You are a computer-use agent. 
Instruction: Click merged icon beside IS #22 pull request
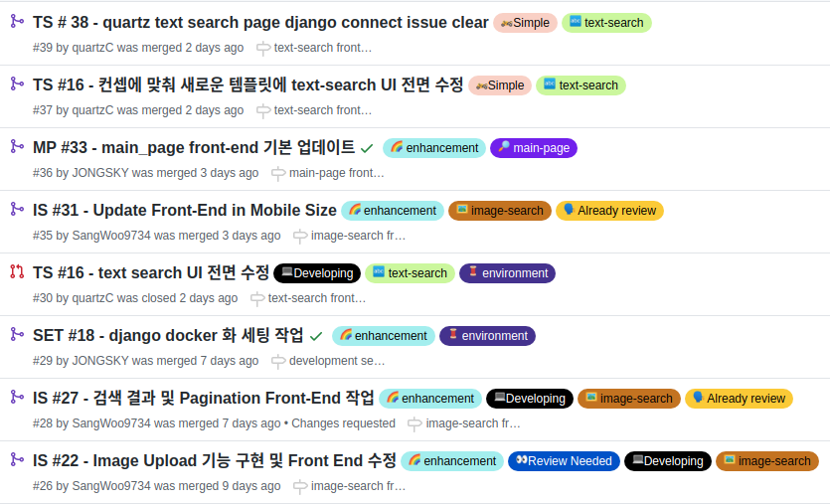pos(17,459)
